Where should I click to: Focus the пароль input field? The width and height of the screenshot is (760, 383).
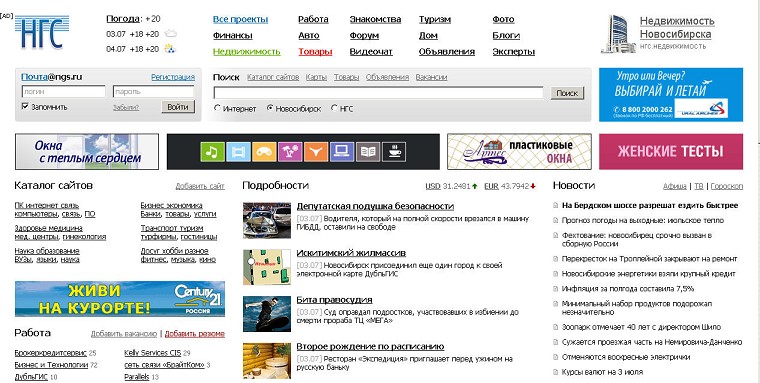click(154, 91)
